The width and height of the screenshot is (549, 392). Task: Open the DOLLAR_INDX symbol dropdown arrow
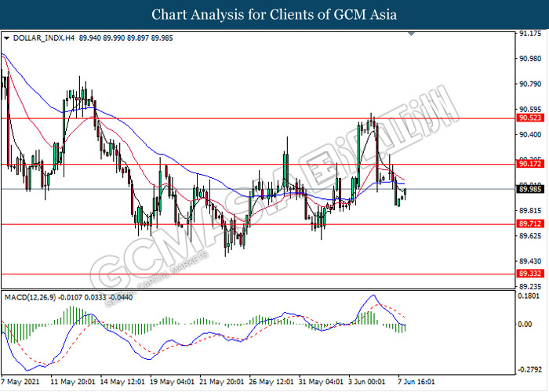tap(6, 38)
